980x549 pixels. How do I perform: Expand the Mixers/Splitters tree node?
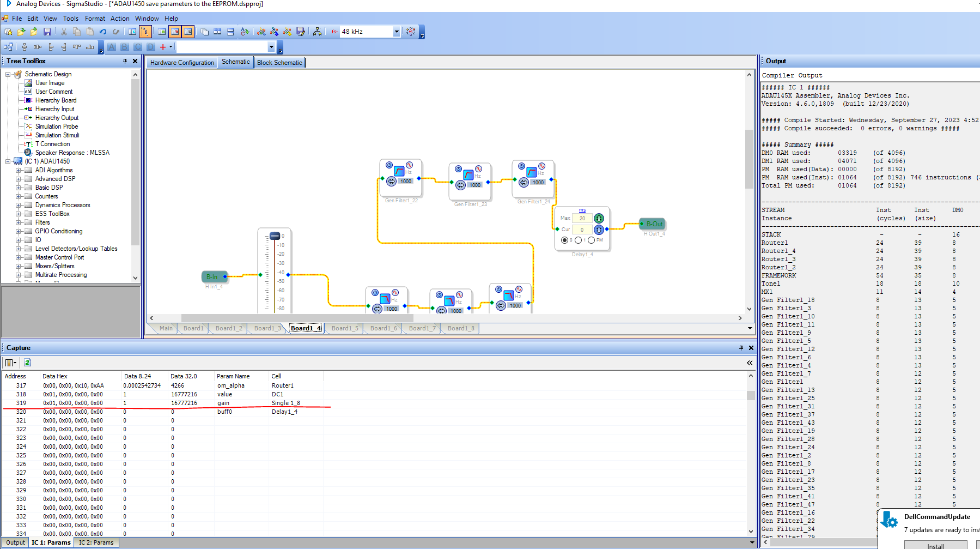[x=18, y=266]
